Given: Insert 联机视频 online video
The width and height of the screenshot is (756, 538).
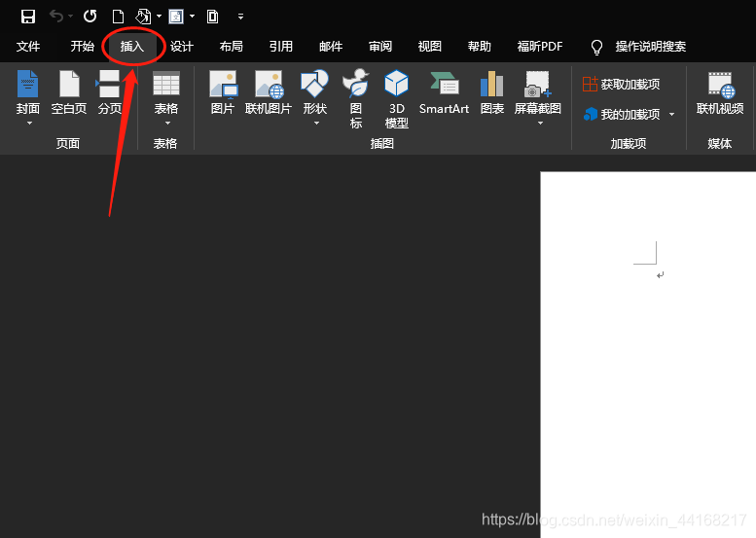Looking at the screenshot, I should [720, 91].
